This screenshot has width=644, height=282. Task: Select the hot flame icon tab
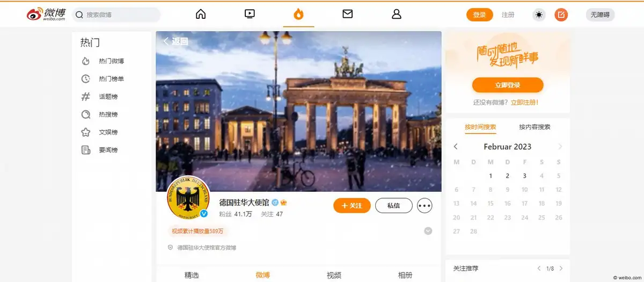click(x=298, y=15)
